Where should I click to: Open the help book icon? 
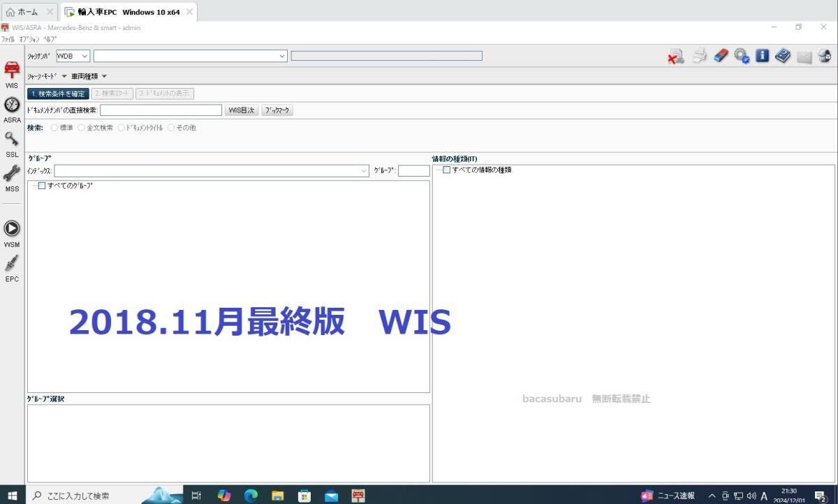pos(783,55)
